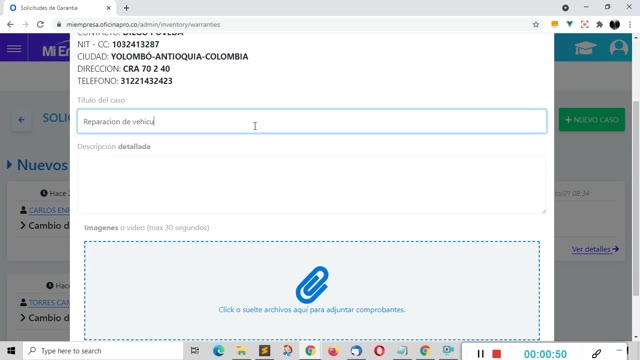Expand the first Cambio d chevron item
Viewport: 640px width, 360px height.
23,225
